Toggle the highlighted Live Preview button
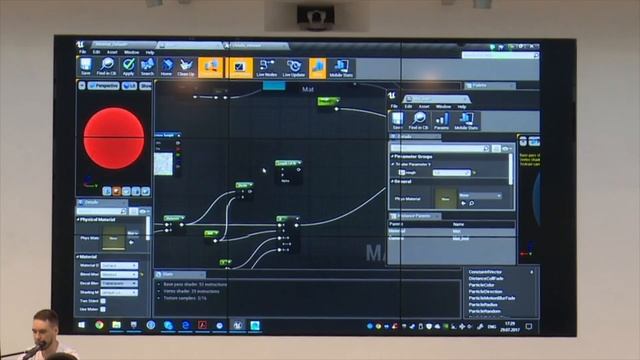 pyautogui.click(x=240, y=67)
